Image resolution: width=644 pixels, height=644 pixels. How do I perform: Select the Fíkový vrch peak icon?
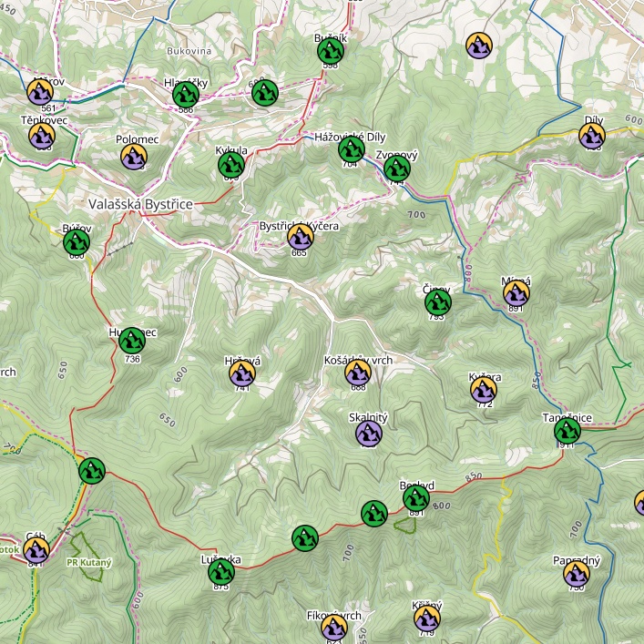click(x=334, y=627)
